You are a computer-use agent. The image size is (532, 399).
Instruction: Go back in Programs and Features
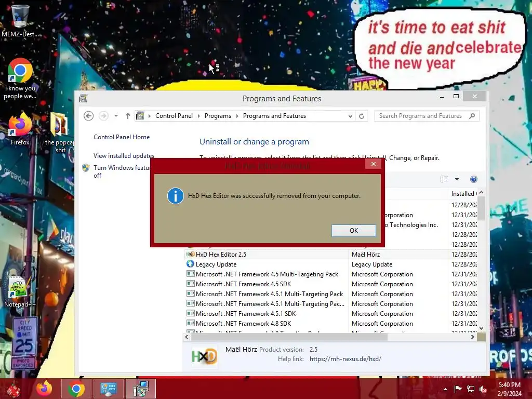tap(88, 116)
